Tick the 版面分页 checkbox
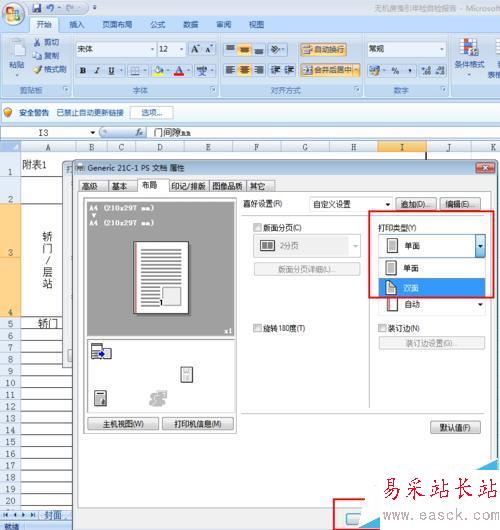 (x=257, y=227)
